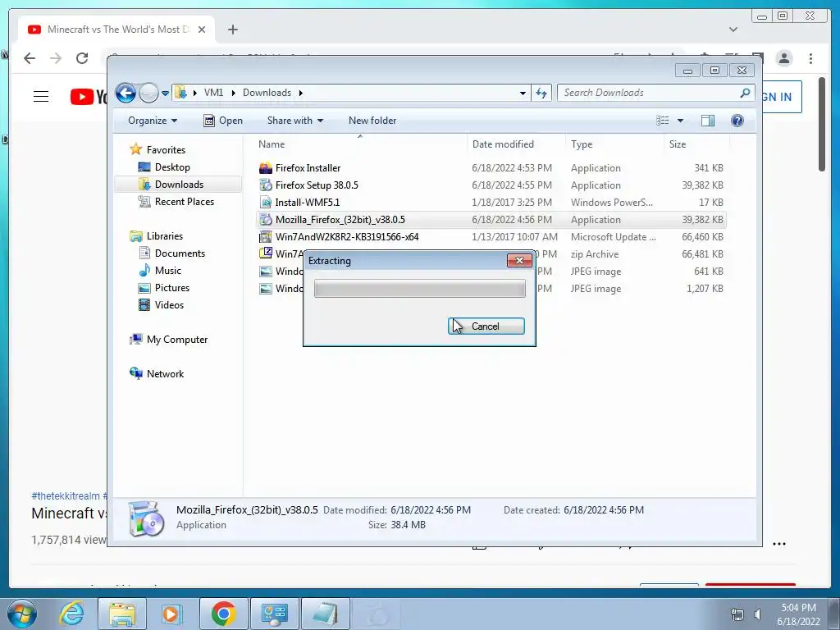
Task: Open Windows Media Player from taskbar
Action: point(171,614)
